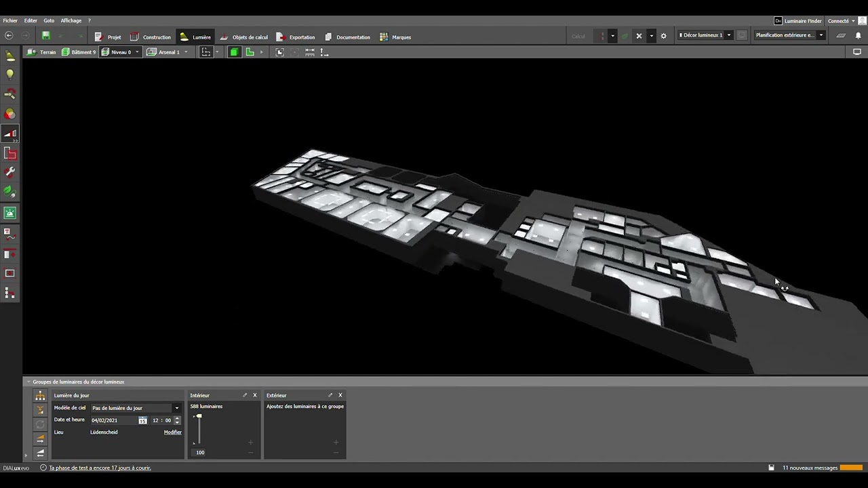Image resolution: width=868 pixels, height=488 pixels.
Task: Select the light scenes tool in the sidebar
Action: click(x=10, y=134)
